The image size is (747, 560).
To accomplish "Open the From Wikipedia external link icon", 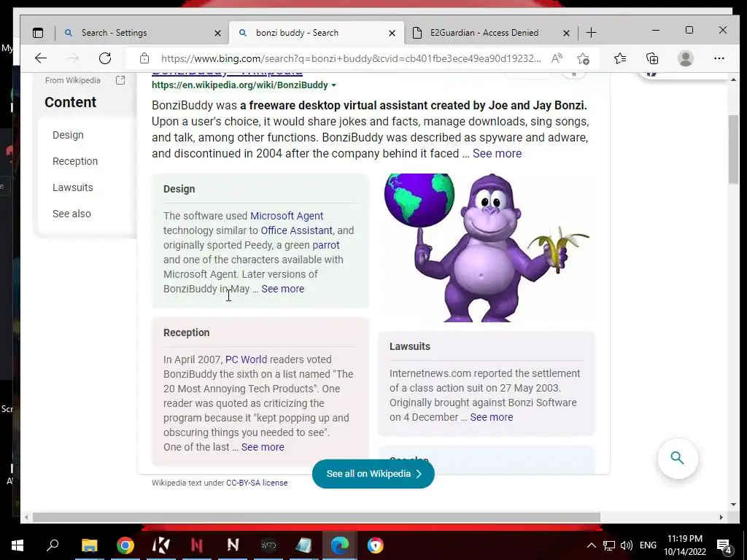I will 120,80.
